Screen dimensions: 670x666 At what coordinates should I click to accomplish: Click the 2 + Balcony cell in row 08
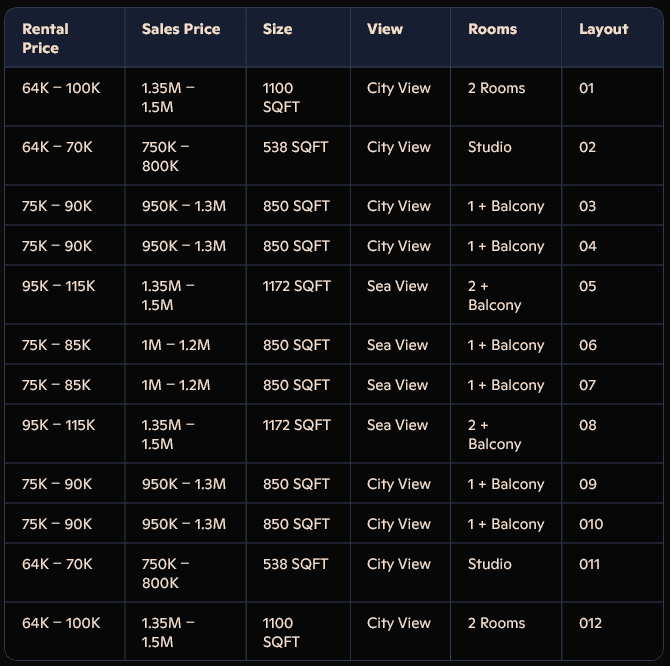pos(494,434)
